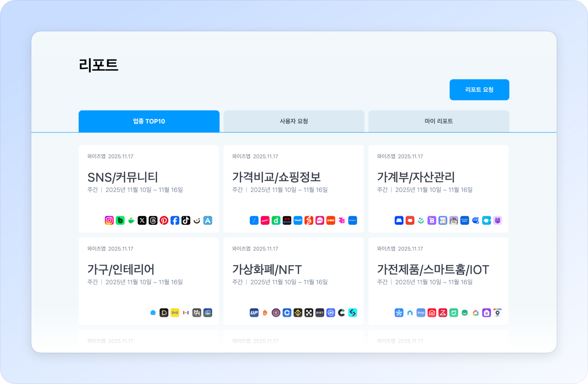Click the TikTok app icon

click(186, 221)
